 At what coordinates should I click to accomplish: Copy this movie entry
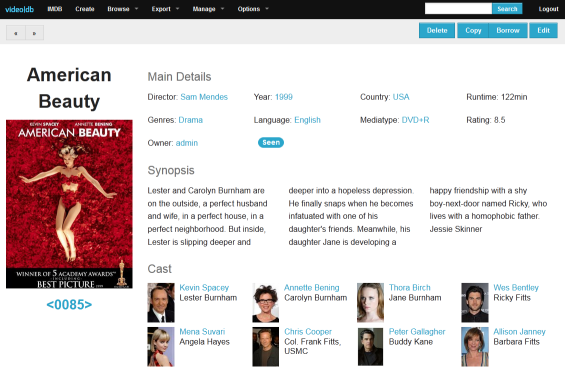(473, 30)
